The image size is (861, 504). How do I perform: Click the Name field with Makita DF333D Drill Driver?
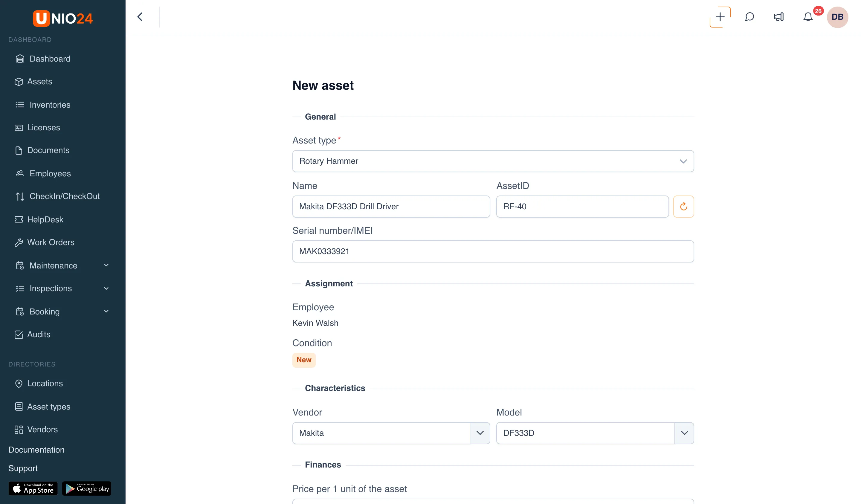pos(391,206)
